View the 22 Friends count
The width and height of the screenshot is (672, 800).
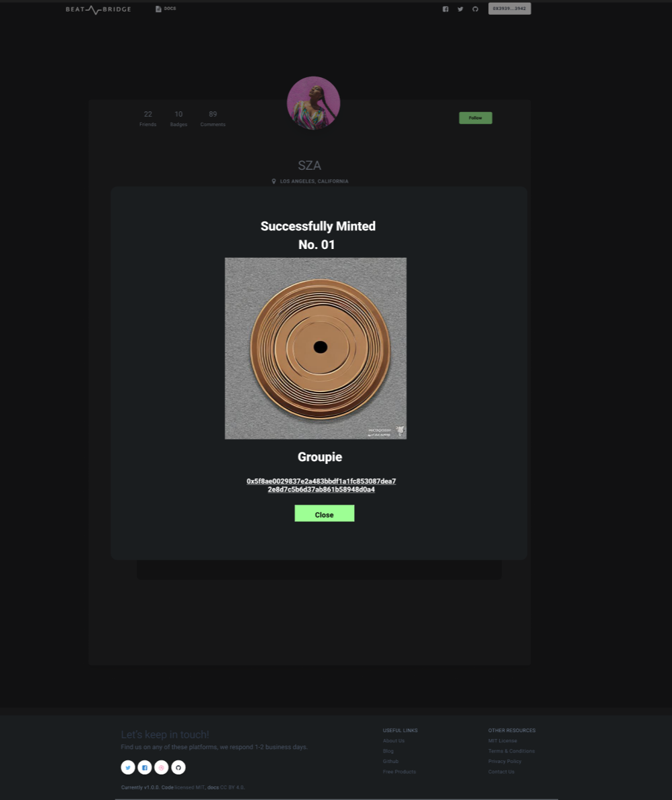(x=148, y=118)
